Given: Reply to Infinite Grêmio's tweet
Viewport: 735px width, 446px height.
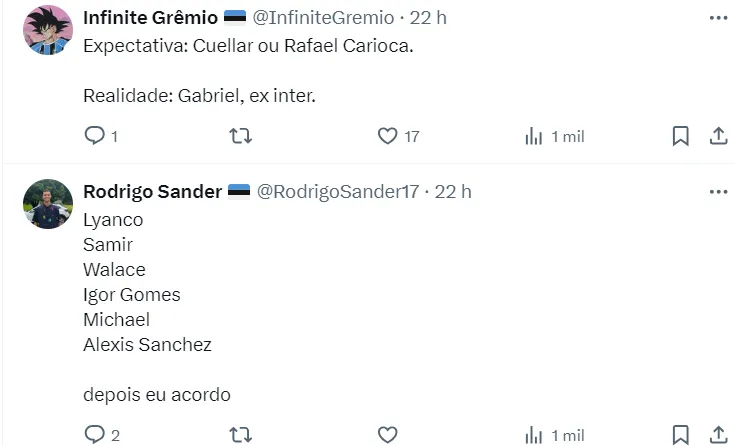Looking at the screenshot, I should (95, 136).
